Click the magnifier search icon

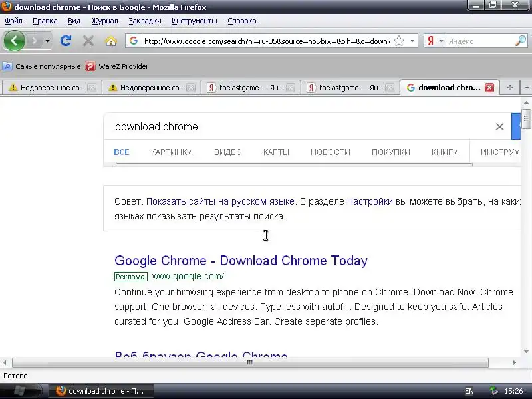[521, 41]
